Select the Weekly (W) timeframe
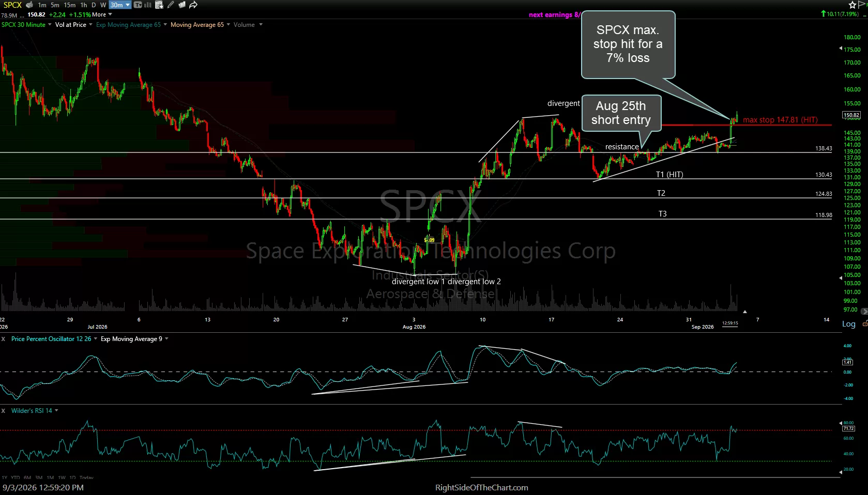Image resolution: width=868 pixels, height=495 pixels. pos(103,5)
